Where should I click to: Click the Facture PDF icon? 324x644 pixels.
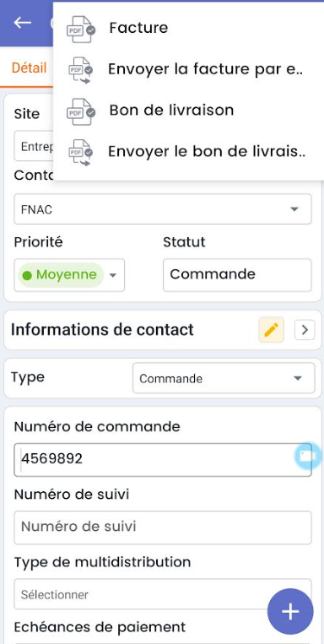click(80, 30)
